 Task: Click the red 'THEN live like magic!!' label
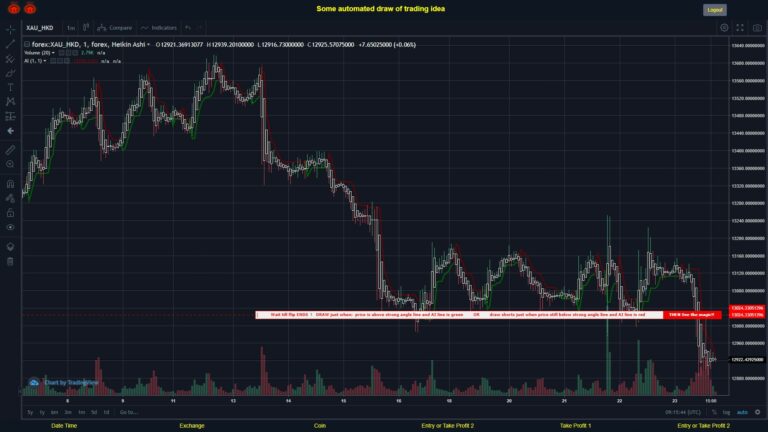692,314
